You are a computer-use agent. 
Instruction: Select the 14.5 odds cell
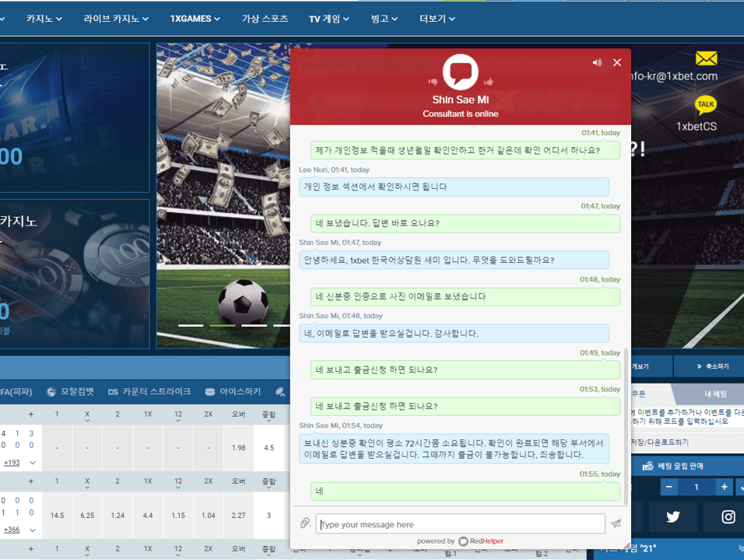click(x=57, y=516)
